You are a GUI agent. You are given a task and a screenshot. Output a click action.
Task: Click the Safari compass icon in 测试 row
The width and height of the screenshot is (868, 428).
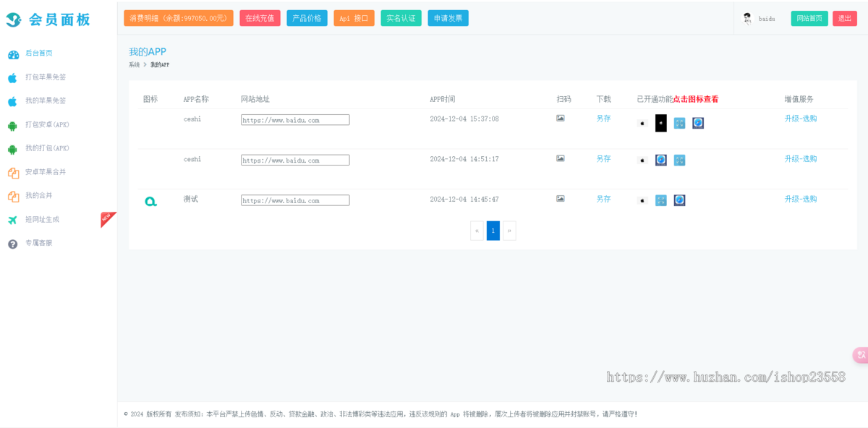679,200
